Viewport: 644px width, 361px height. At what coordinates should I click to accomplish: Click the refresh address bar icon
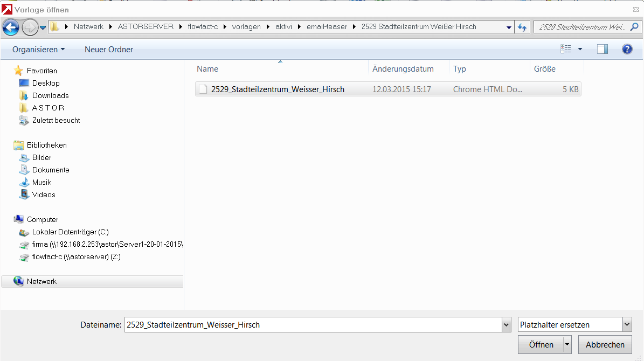tap(522, 27)
